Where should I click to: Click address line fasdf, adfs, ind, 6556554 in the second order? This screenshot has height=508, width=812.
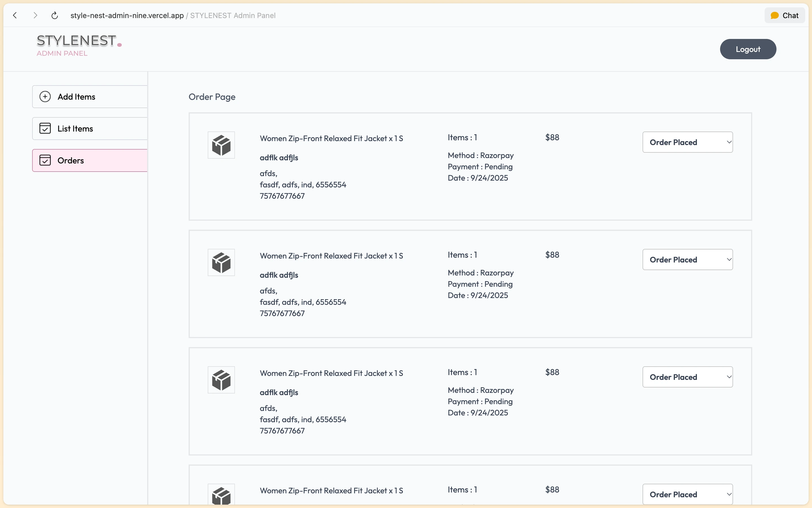(303, 302)
